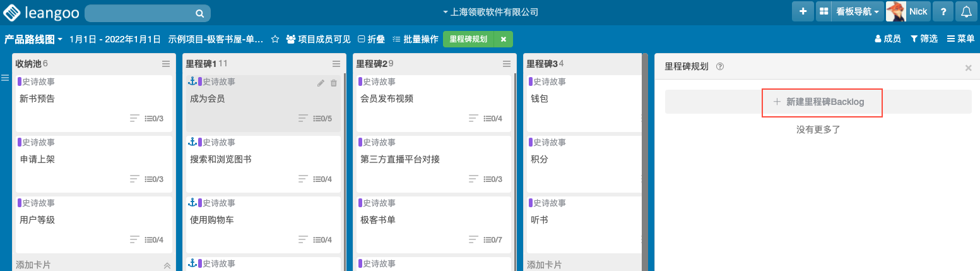
Task: Delete the 成为会员 card with trash icon
Action: tap(334, 83)
